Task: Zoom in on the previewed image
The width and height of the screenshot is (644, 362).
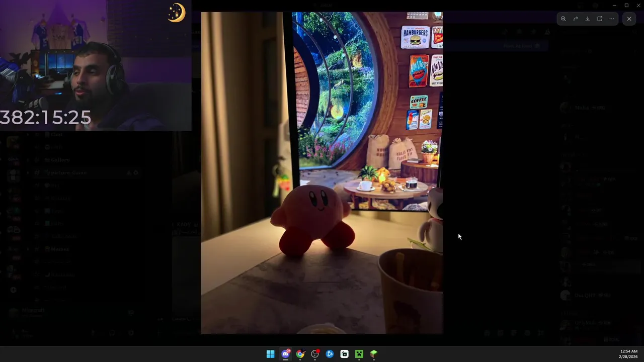Action: pyautogui.click(x=563, y=19)
